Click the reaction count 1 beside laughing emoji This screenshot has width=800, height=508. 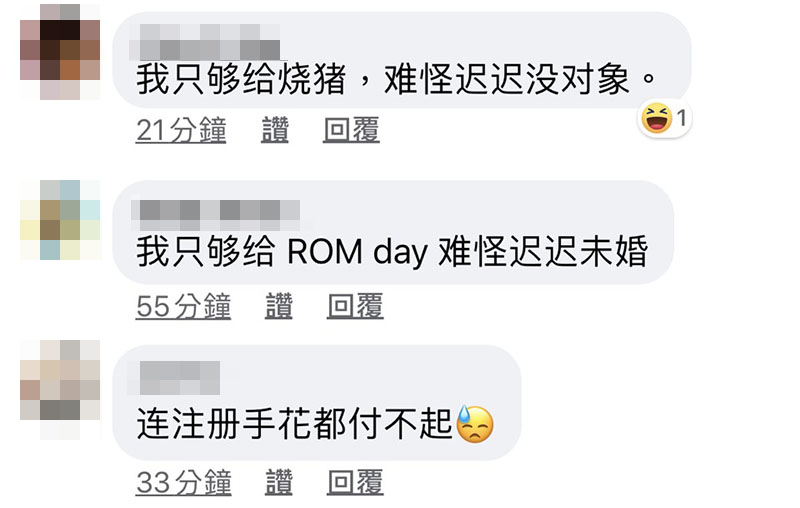[682, 118]
